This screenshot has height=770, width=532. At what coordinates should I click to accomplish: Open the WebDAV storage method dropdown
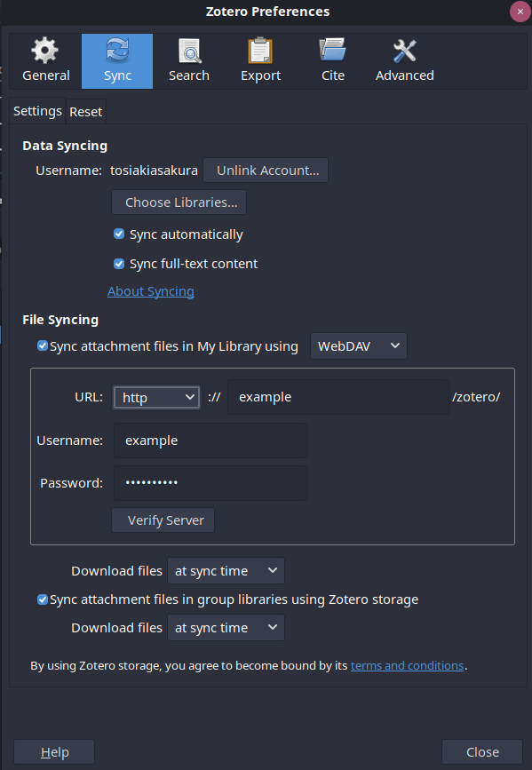(x=359, y=346)
